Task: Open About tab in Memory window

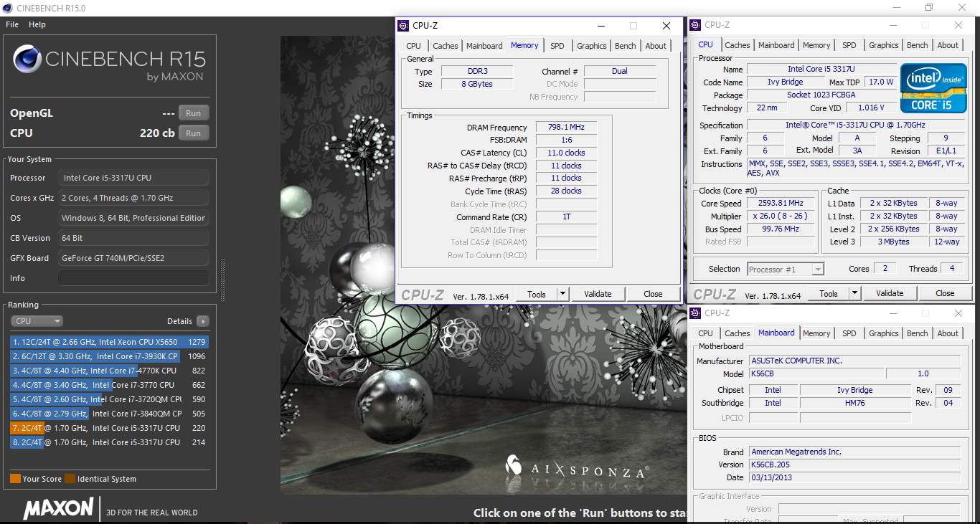Action: 656,46
